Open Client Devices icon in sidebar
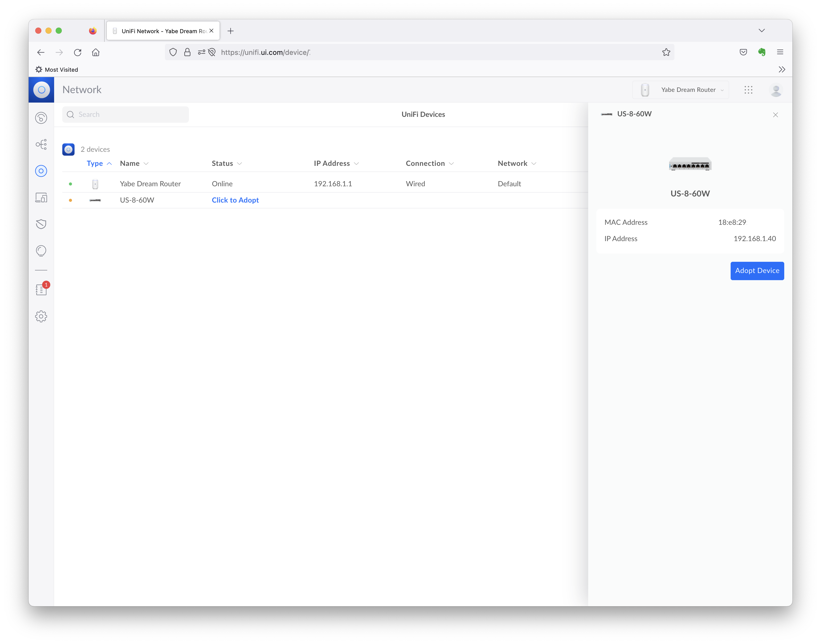821x644 pixels. pos(41,197)
